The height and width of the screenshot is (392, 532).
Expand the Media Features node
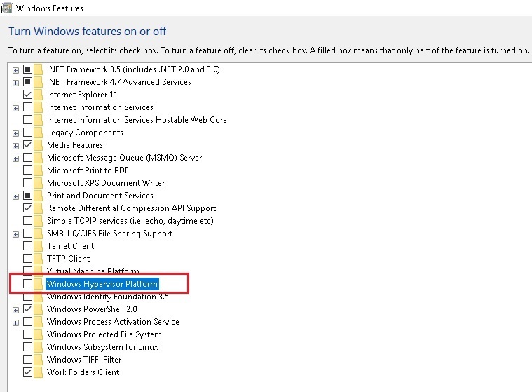15,146
